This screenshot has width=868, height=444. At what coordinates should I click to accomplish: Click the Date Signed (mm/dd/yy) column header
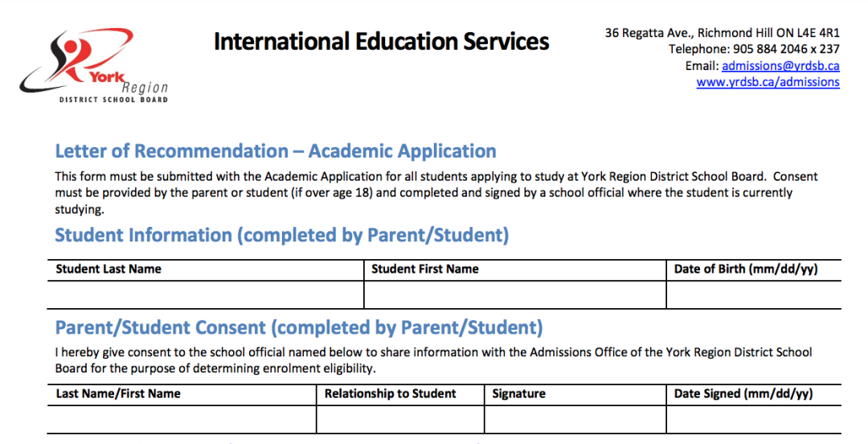click(743, 394)
